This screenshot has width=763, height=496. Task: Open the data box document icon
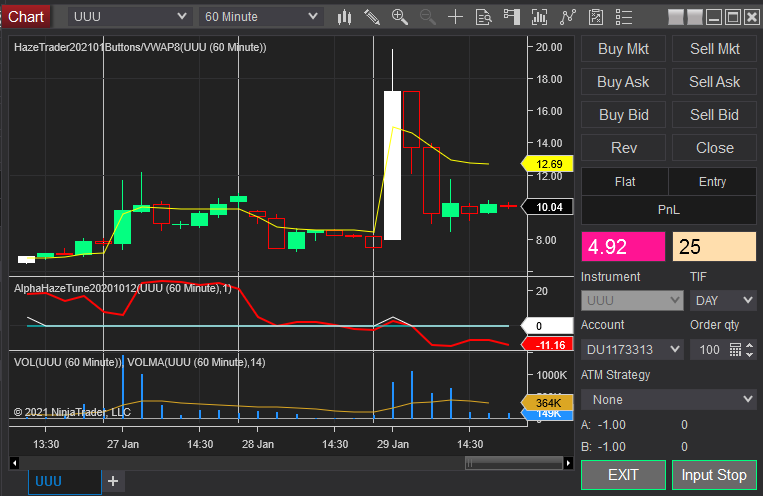[483, 17]
